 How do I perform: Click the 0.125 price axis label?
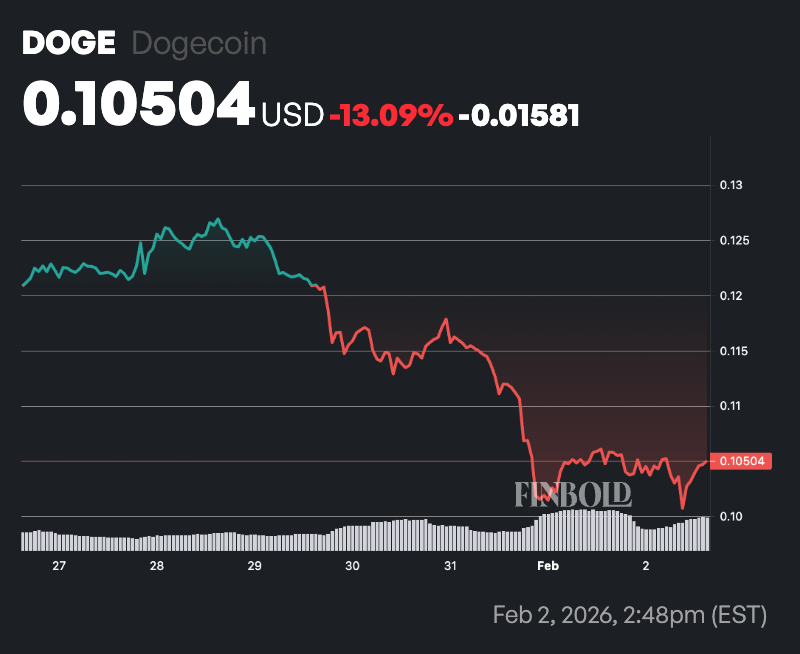(x=735, y=241)
